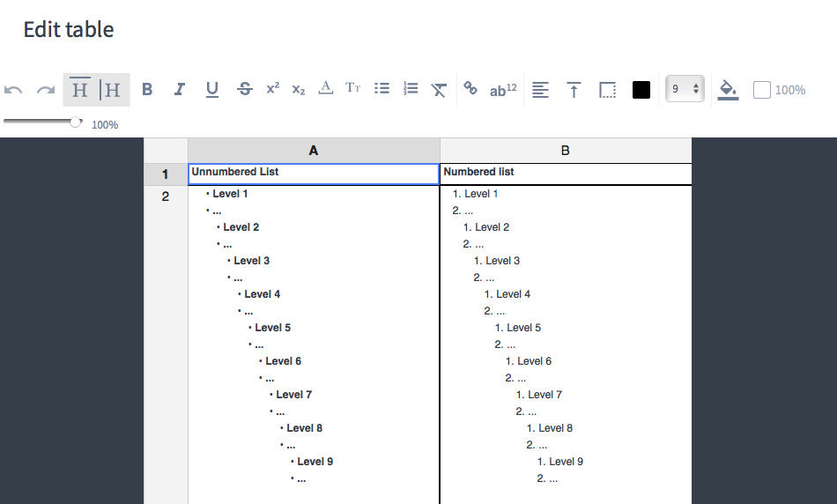Underline the selected text

(x=212, y=89)
